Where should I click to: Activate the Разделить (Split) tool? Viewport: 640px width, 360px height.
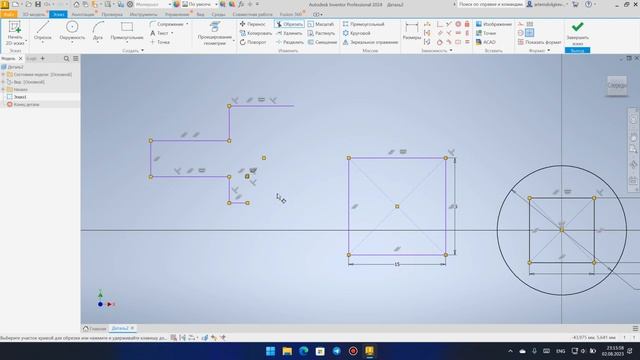(x=289, y=42)
